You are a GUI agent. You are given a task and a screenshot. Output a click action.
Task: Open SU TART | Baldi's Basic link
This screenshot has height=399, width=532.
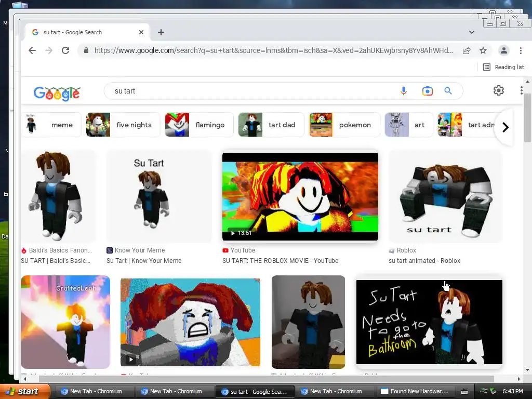pyautogui.click(x=56, y=261)
